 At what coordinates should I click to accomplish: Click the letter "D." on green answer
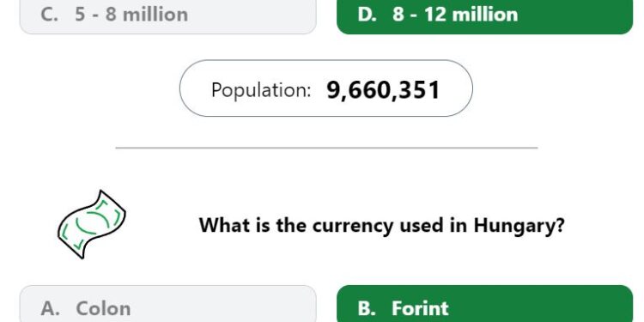point(368,15)
